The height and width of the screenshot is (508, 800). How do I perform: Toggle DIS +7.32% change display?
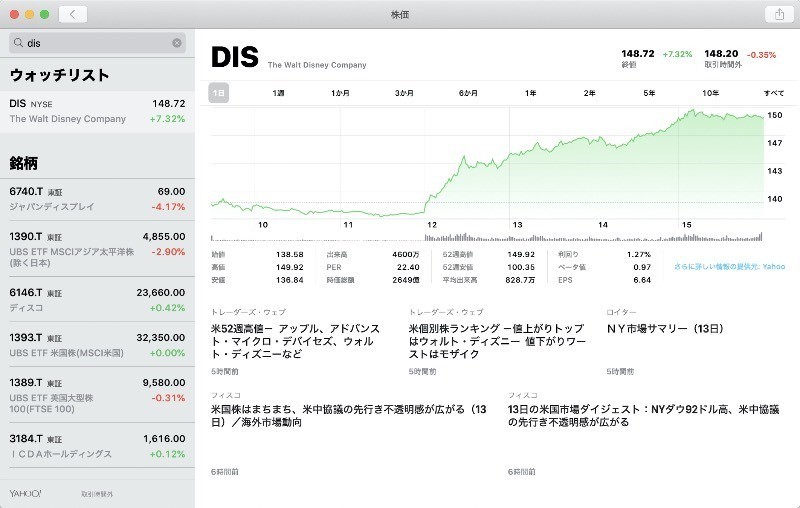tap(167, 119)
